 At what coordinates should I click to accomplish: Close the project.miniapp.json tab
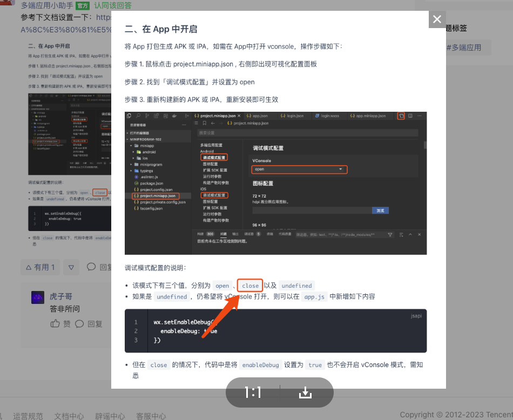[x=239, y=116]
